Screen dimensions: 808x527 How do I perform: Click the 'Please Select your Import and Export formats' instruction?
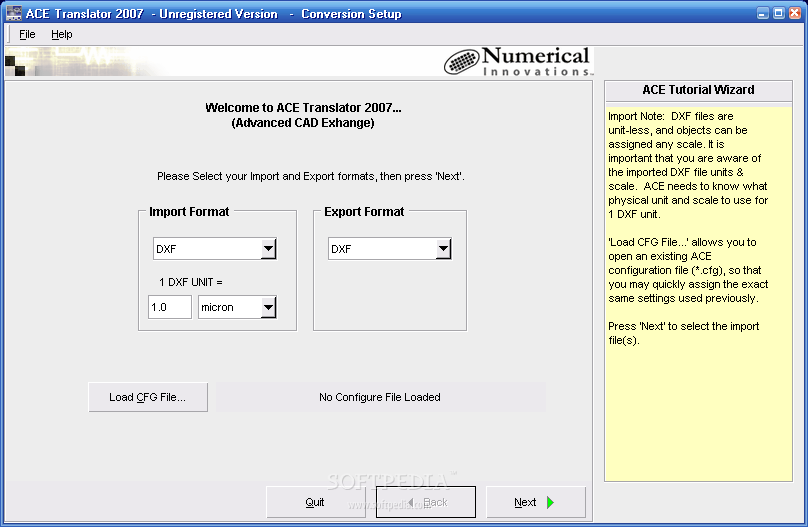point(311,176)
